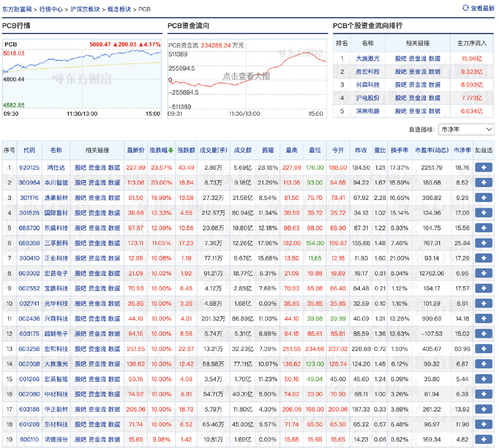
Task: Open stock name 宏和科技 link
Action: [x=56, y=349]
